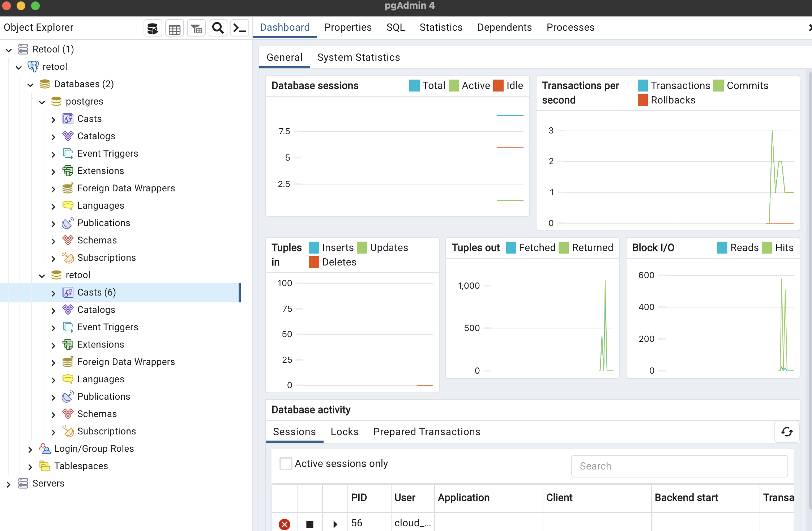Expand Casts under postgres
Viewport: 812px width, 531px height.
coord(53,119)
